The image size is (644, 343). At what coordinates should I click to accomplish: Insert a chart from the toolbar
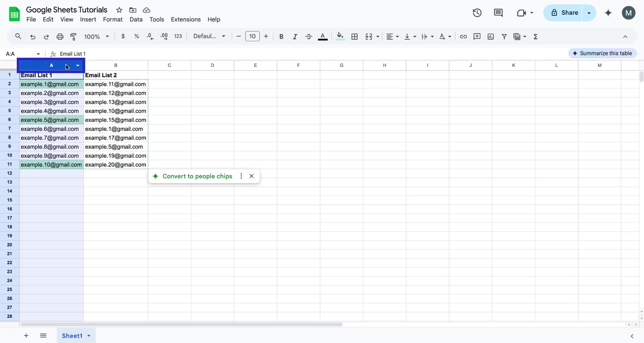[491, 36]
